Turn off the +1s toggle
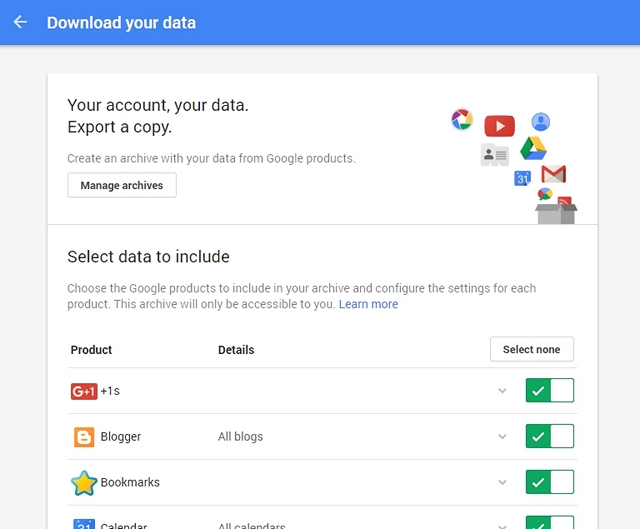 [550, 390]
